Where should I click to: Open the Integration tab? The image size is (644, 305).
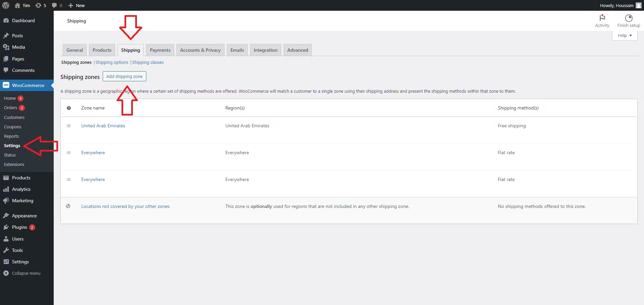point(265,50)
